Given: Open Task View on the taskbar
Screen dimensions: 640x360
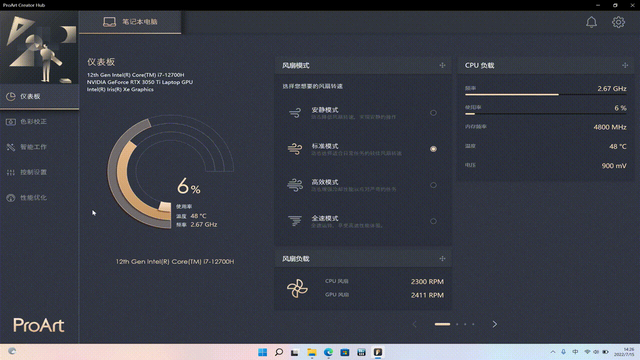Looking at the screenshot, I should click(x=295, y=352).
